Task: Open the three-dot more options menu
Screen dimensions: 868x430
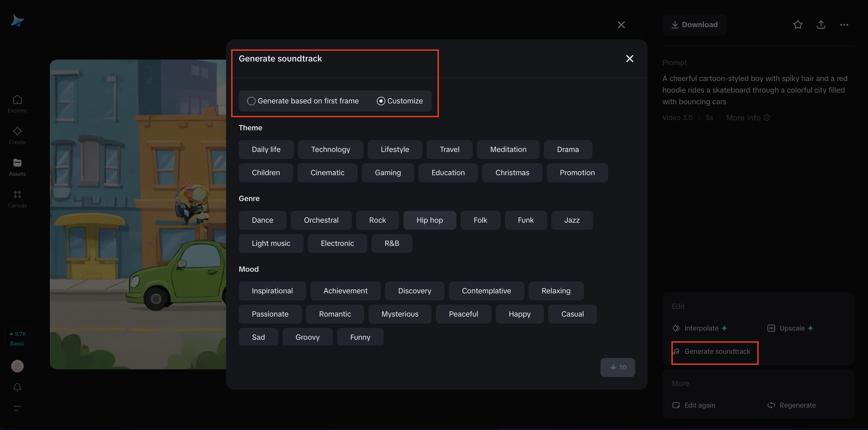Action: pyautogui.click(x=844, y=25)
